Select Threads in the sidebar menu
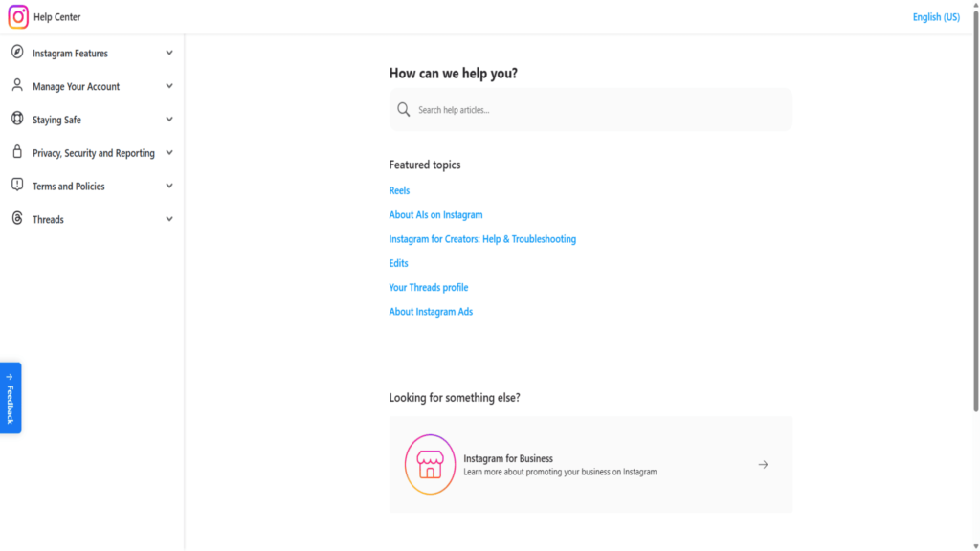This screenshot has height=551, width=980. point(46,218)
